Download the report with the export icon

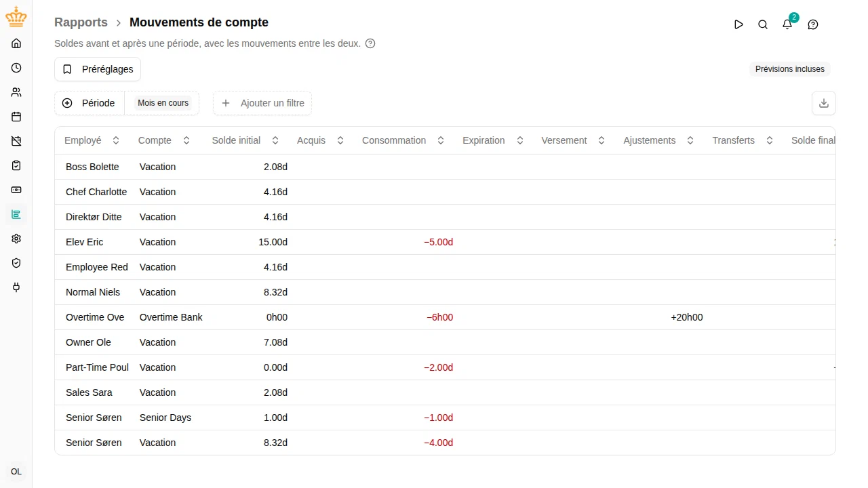[x=824, y=103]
